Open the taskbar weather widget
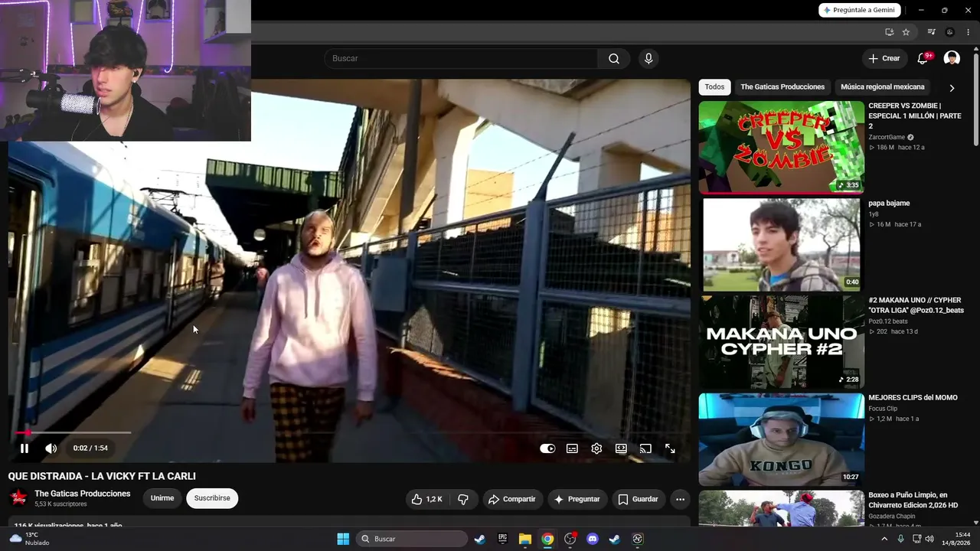 (x=31, y=539)
